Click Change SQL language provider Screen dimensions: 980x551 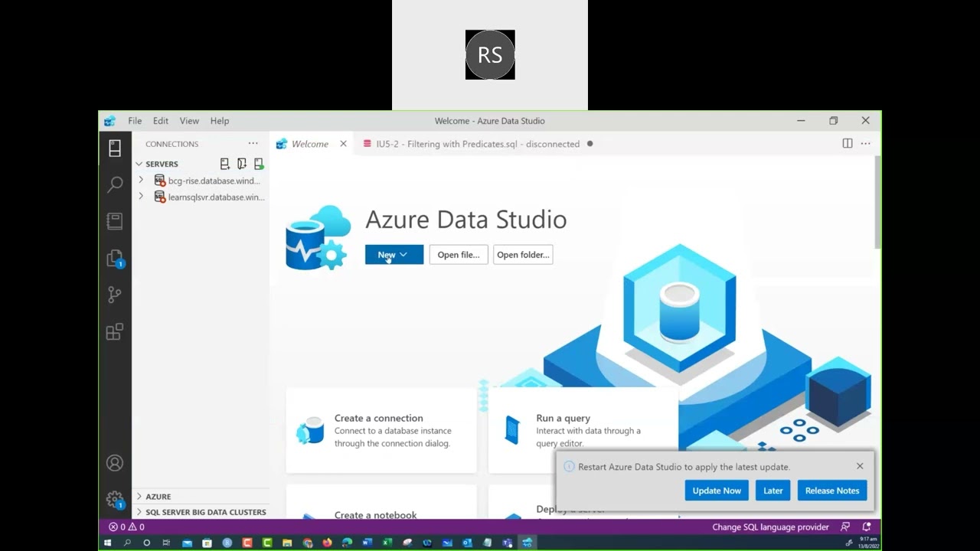[770, 527]
